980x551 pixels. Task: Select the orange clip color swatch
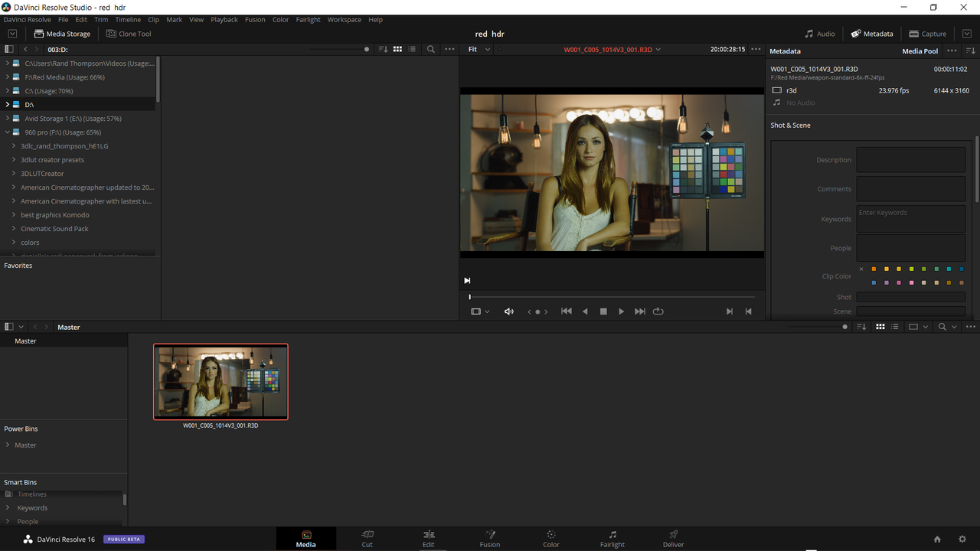tap(874, 269)
